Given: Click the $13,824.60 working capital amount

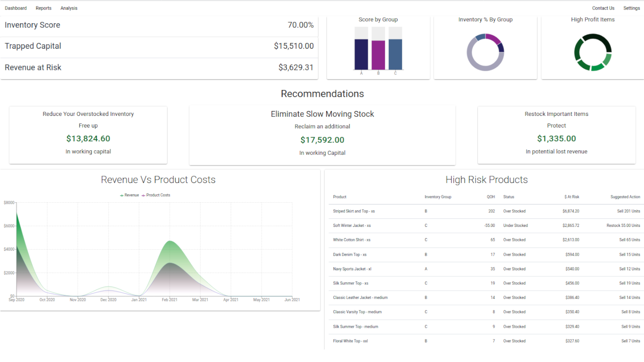Looking at the screenshot, I should 88,139.
